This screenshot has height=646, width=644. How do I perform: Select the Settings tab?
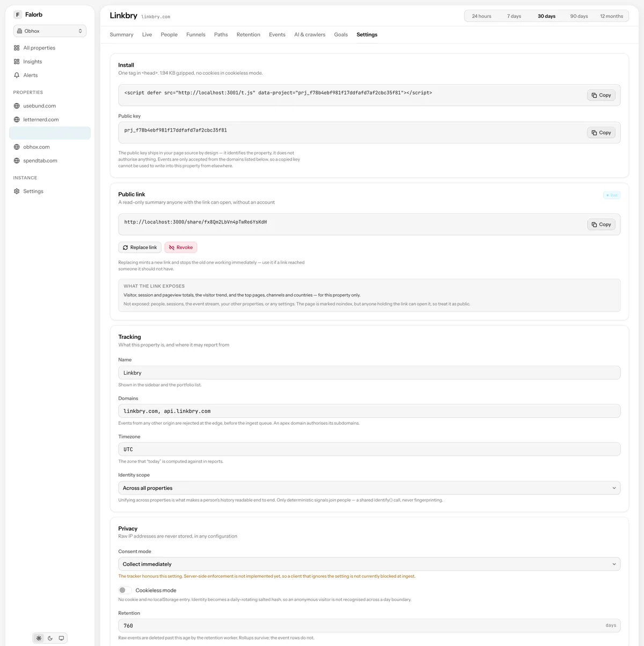pos(367,34)
